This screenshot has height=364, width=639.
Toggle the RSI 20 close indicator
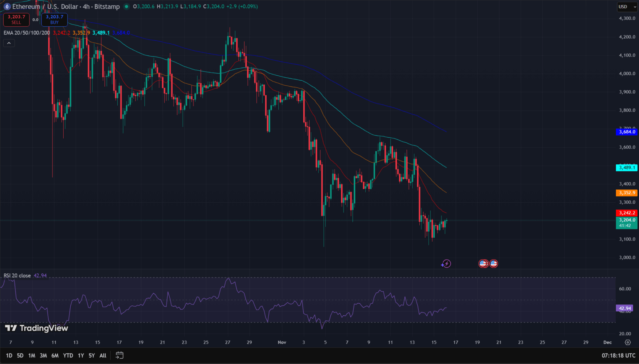click(x=17, y=275)
